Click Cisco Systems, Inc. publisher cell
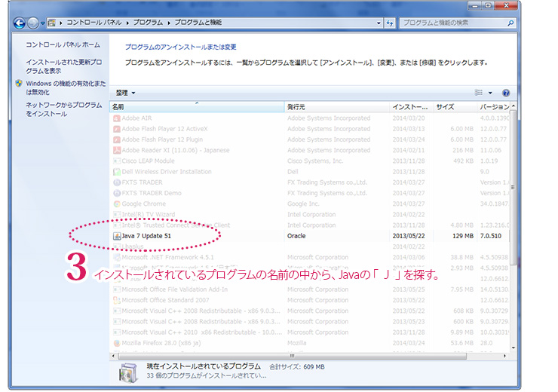This screenshot has height=392, width=558. click(315, 161)
